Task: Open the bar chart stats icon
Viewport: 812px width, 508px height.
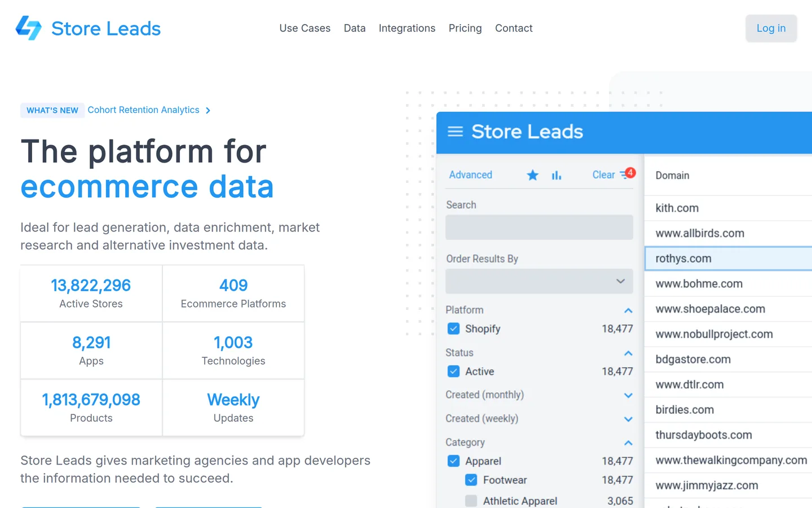Action: click(557, 175)
